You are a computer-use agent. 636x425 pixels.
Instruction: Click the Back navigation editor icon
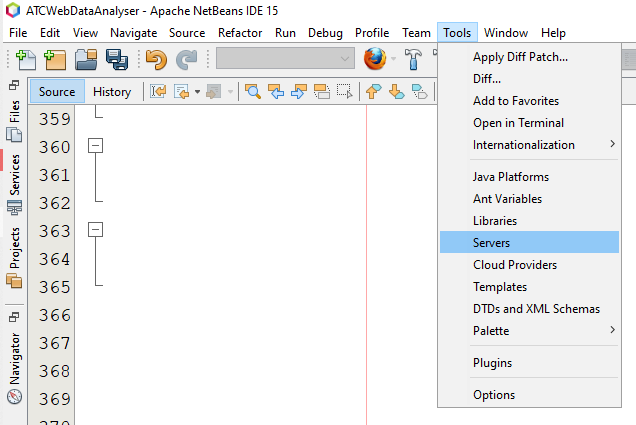[181, 92]
